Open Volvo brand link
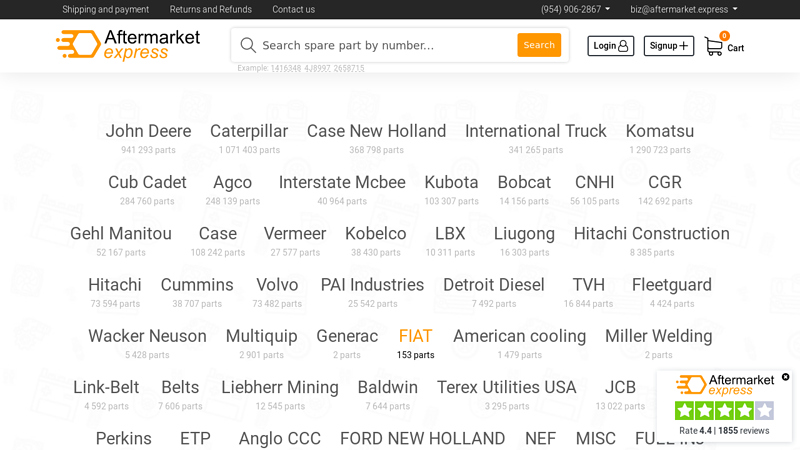Image resolution: width=800 pixels, height=450 pixels. click(x=277, y=285)
